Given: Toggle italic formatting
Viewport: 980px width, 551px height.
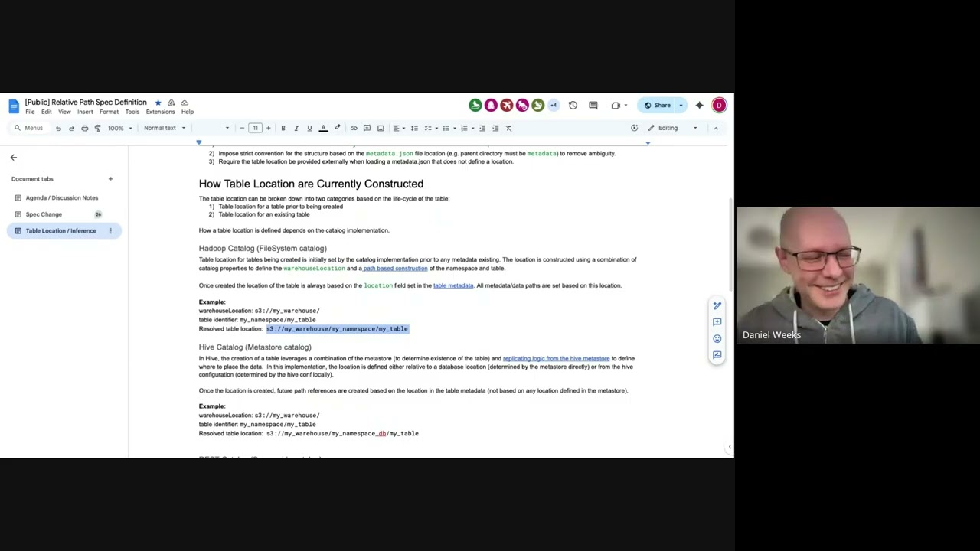Looking at the screenshot, I should pyautogui.click(x=296, y=129).
